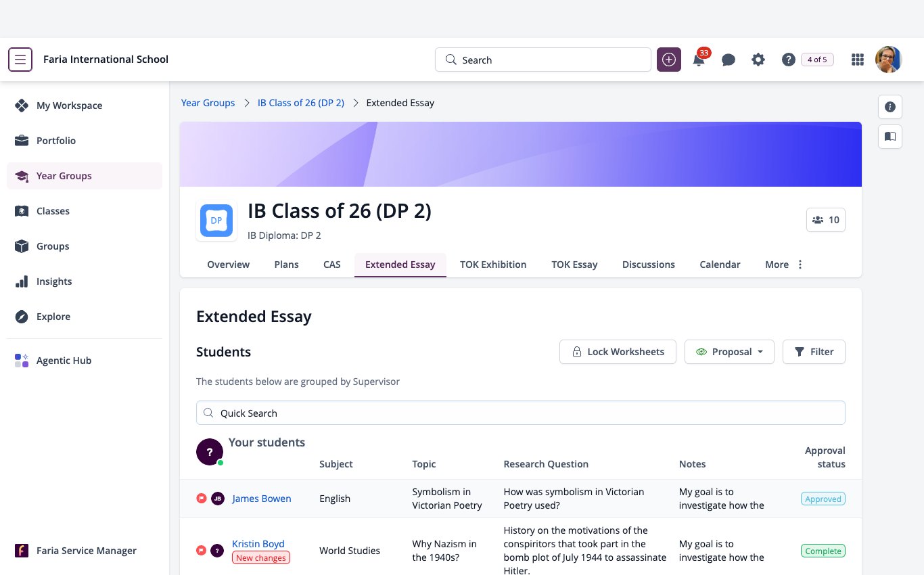Image resolution: width=924 pixels, height=575 pixels.
Task: Open the book guide icon
Action: coord(890,137)
